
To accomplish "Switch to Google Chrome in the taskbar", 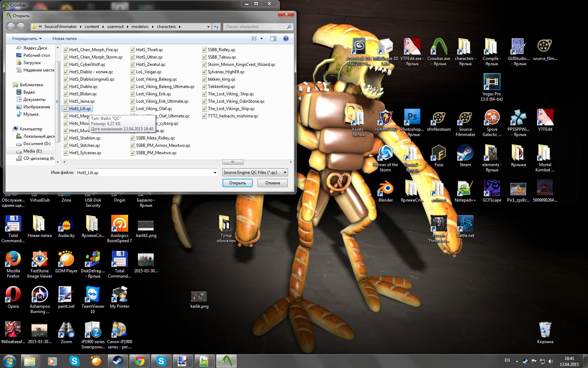I will point(139,361).
